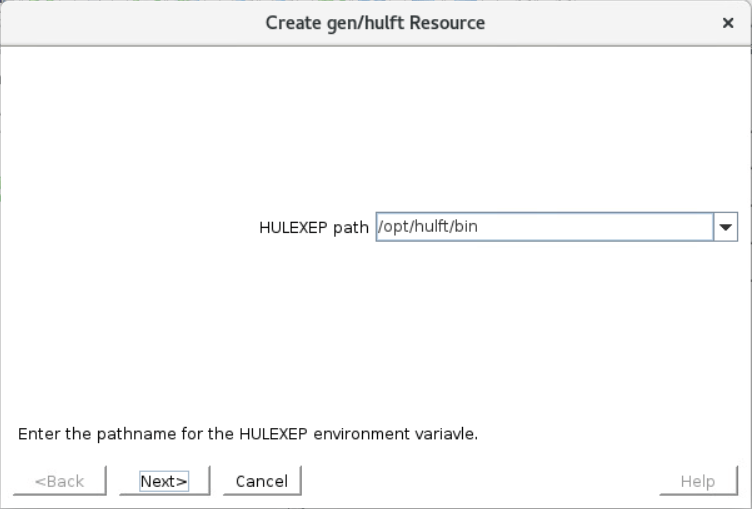Click the dialog title 'Create gen/hulft Resource'
This screenshot has height=509, width=752.
coord(375,23)
